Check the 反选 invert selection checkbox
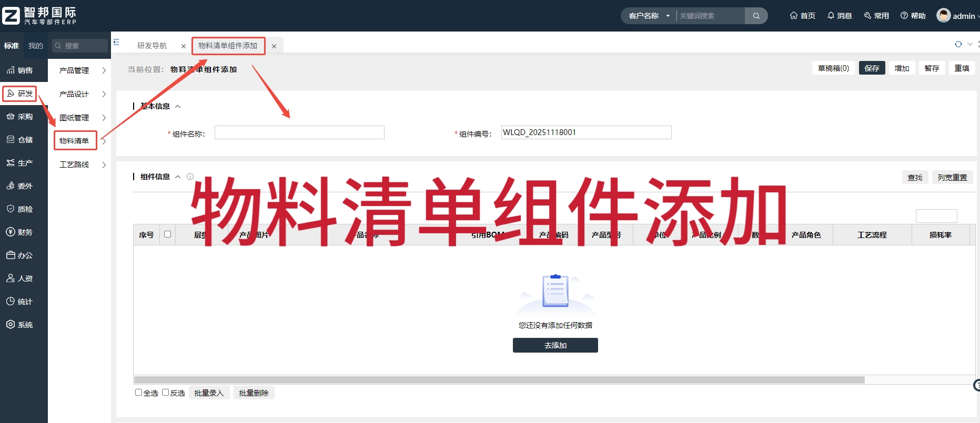Screen dimensions: 980x423 click(165, 392)
